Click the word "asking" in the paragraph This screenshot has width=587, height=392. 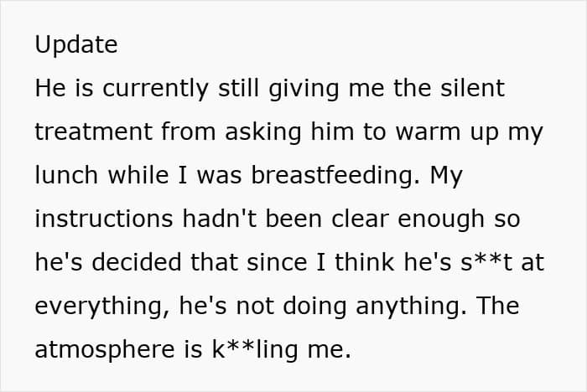(x=262, y=133)
